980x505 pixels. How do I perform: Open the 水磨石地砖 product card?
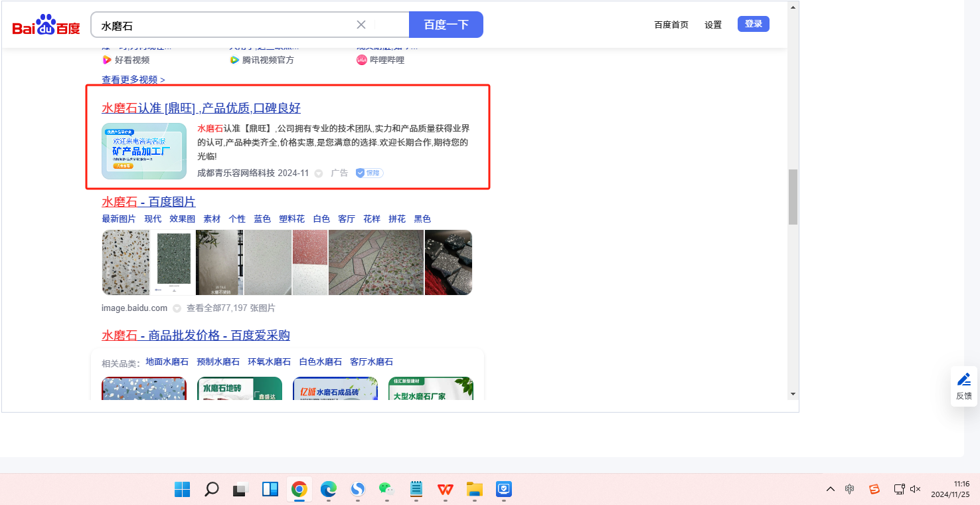pyautogui.click(x=240, y=389)
